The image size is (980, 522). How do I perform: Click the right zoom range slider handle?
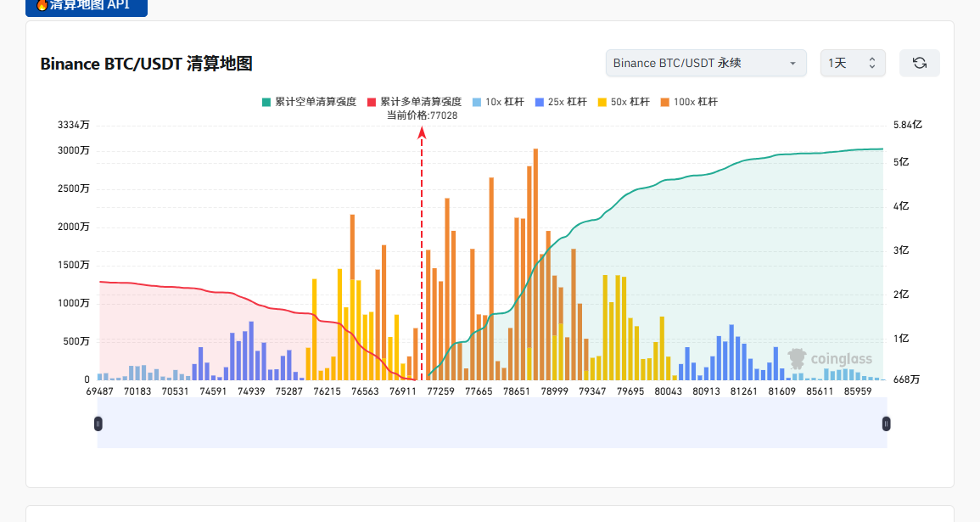(887, 424)
